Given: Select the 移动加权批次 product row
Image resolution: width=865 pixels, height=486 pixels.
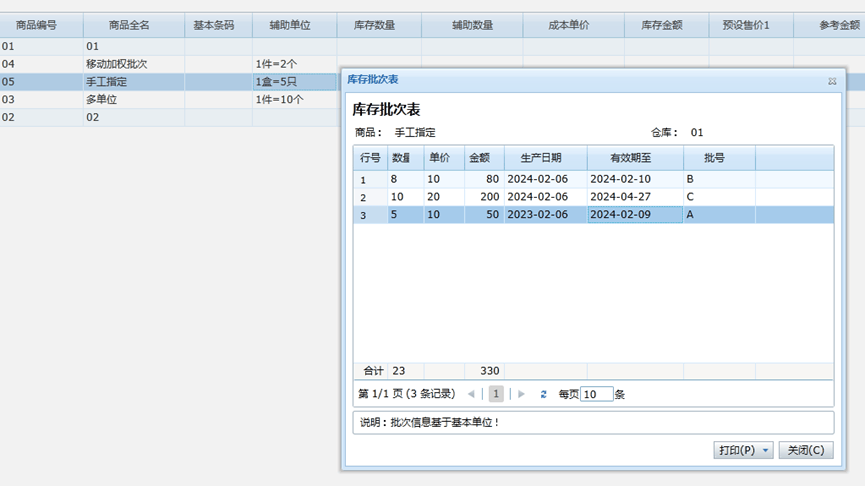Looking at the screenshot, I should [x=134, y=64].
